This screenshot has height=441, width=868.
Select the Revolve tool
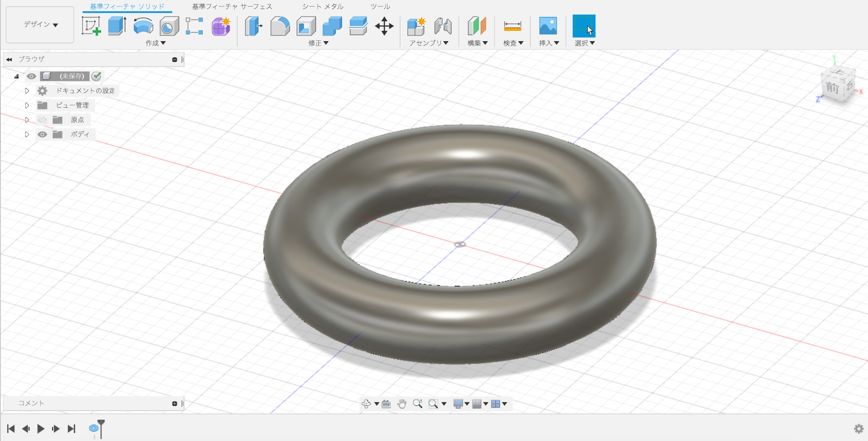coord(143,26)
